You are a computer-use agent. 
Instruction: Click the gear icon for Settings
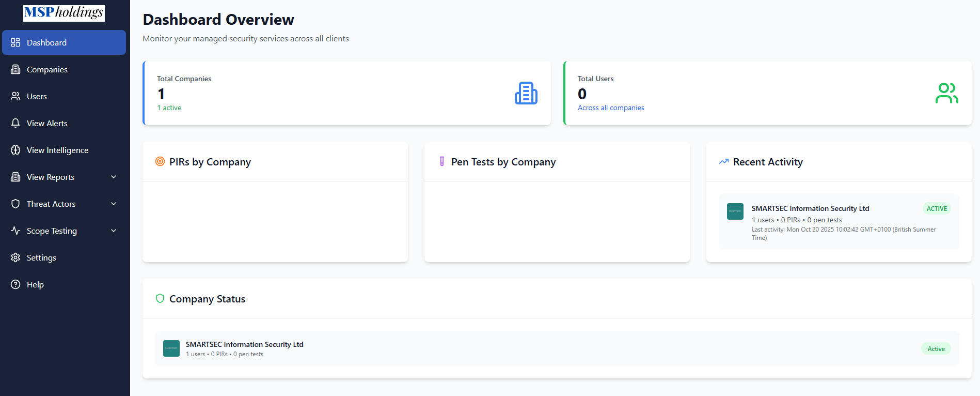[15, 257]
